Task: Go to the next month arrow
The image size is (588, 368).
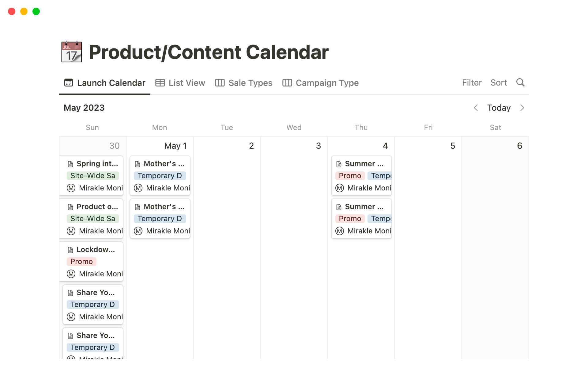Action: (522, 108)
